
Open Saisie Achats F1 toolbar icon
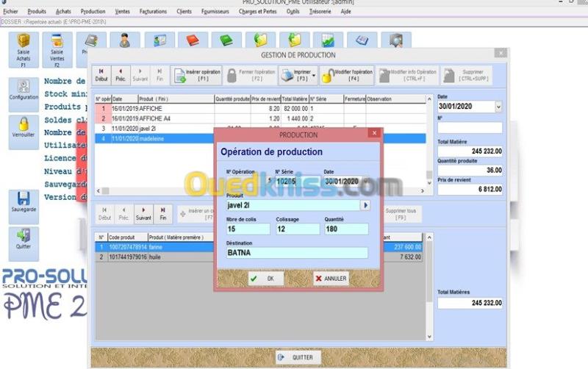click(x=24, y=49)
